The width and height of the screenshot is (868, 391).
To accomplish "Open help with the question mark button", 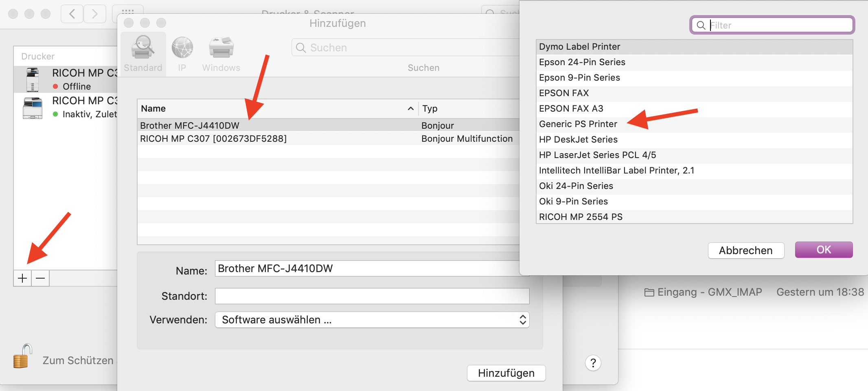I will [x=593, y=362].
